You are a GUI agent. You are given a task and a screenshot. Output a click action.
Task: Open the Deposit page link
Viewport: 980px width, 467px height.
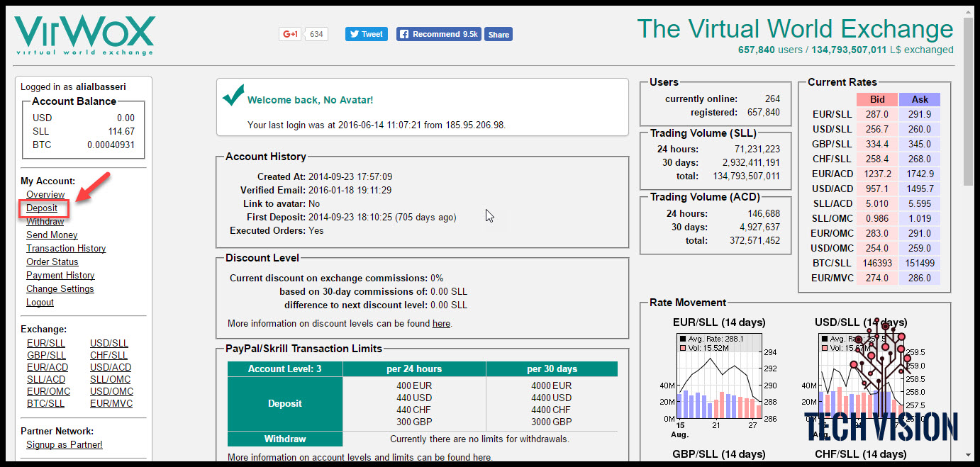click(x=42, y=208)
